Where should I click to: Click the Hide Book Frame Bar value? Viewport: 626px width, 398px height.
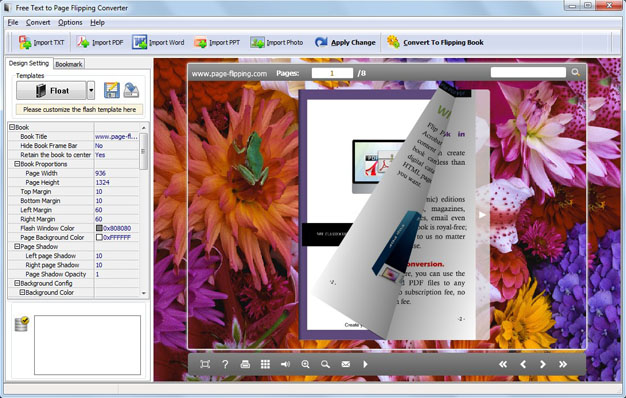pyautogui.click(x=116, y=145)
